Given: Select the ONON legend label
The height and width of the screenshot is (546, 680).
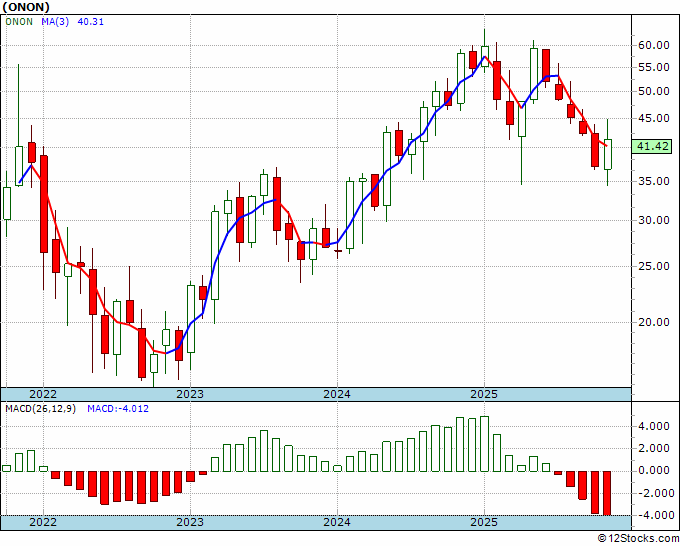Looking at the screenshot, I should coord(19,22).
